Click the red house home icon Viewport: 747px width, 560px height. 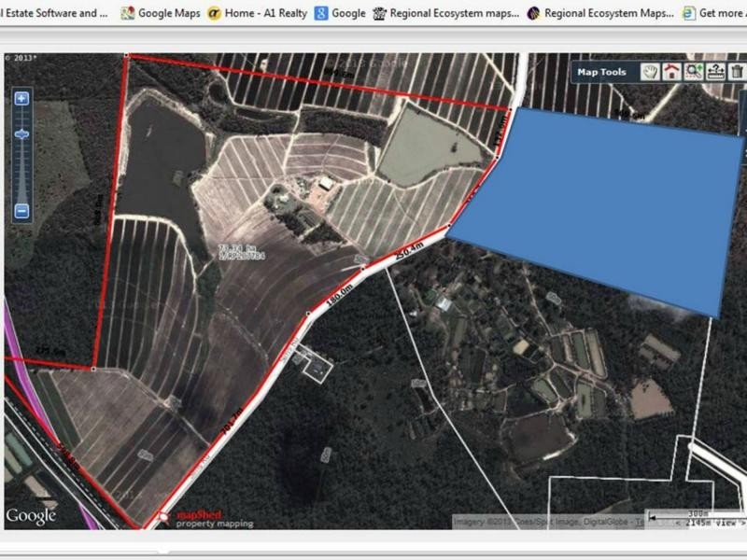tap(671, 72)
